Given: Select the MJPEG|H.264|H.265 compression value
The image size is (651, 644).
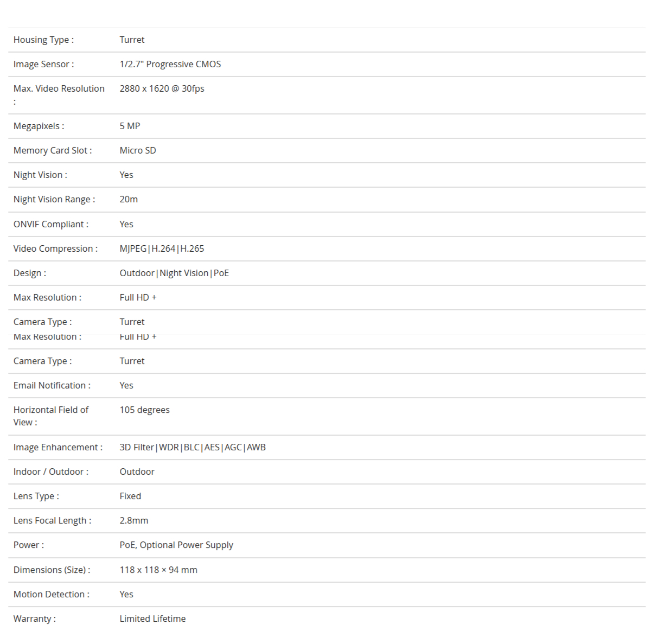Looking at the screenshot, I should pyautogui.click(x=162, y=248).
